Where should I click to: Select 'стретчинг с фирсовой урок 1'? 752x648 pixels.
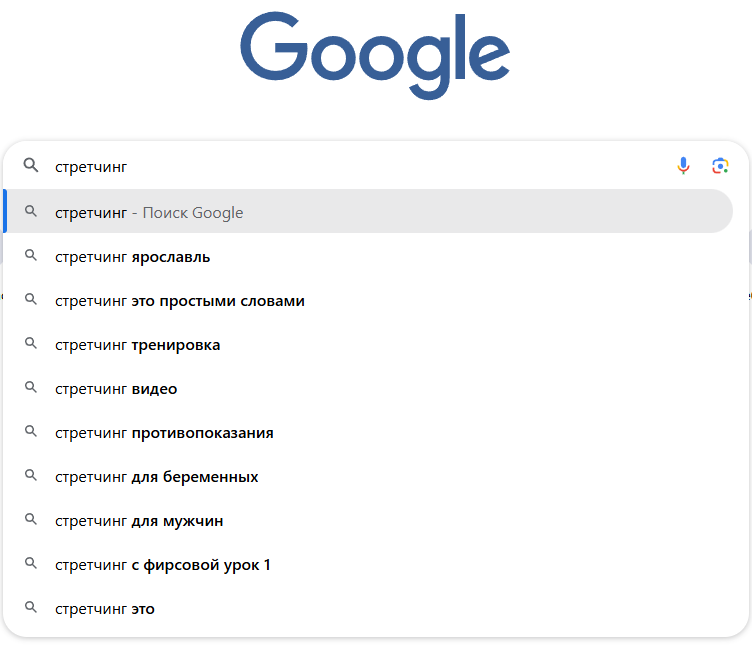click(x=163, y=565)
